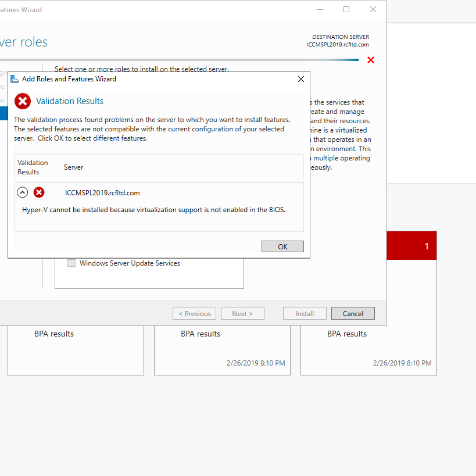This screenshot has height=476, width=476.
Task: Maximize the main wizard window
Action: (346, 9)
